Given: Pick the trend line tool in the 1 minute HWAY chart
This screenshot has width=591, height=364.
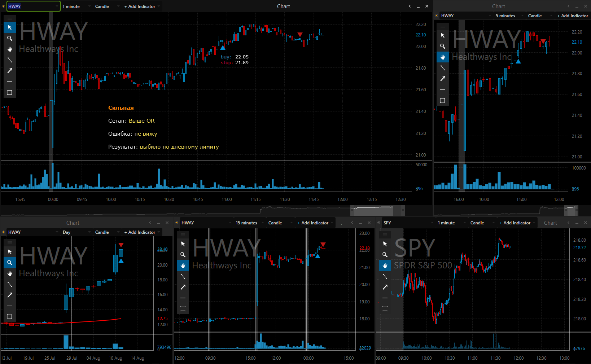Looking at the screenshot, I should 10,60.
